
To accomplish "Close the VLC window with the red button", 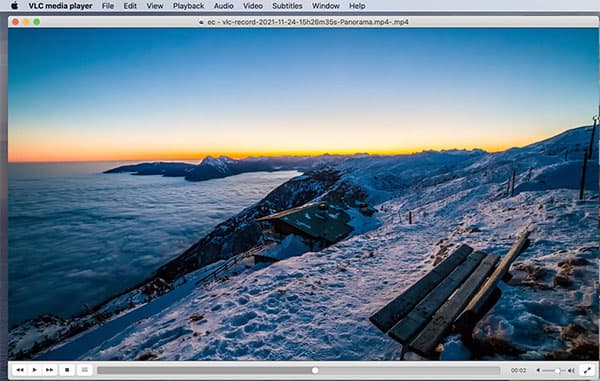I will pyautogui.click(x=15, y=22).
